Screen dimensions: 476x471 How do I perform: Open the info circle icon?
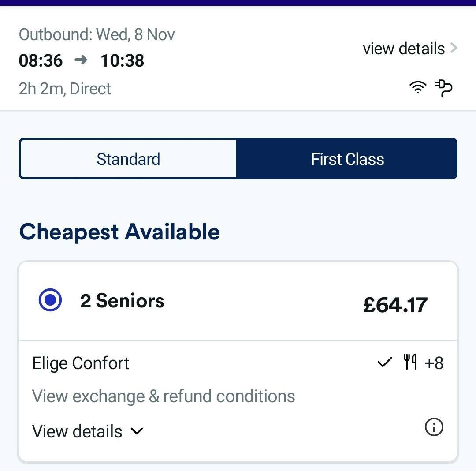tap(434, 427)
